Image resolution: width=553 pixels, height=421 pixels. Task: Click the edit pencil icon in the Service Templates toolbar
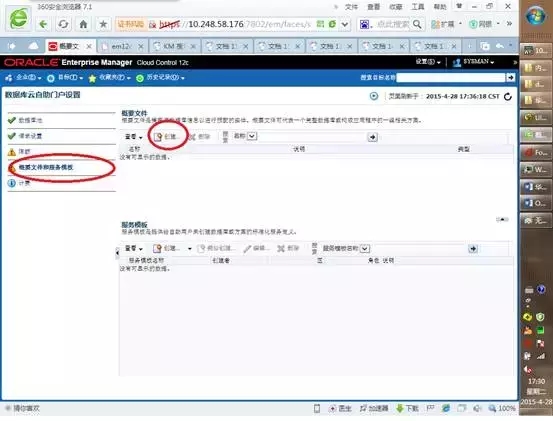(x=247, y=249)
